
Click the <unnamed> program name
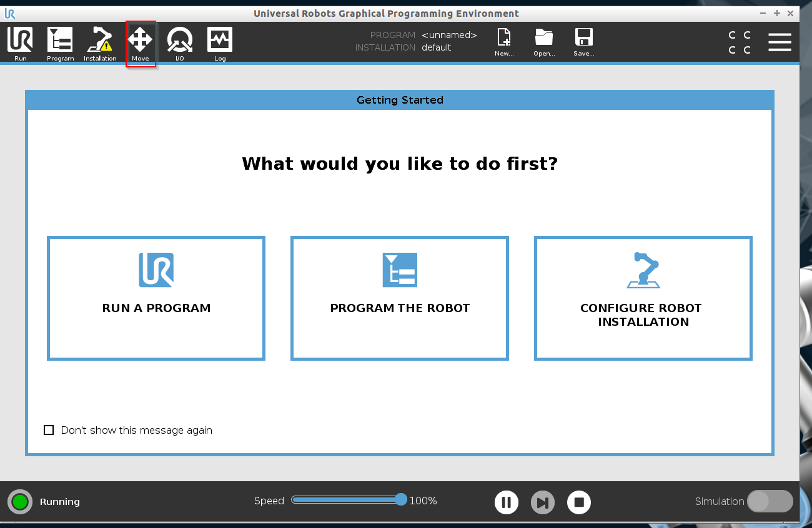pyautogui.click(x=449, y=36)
